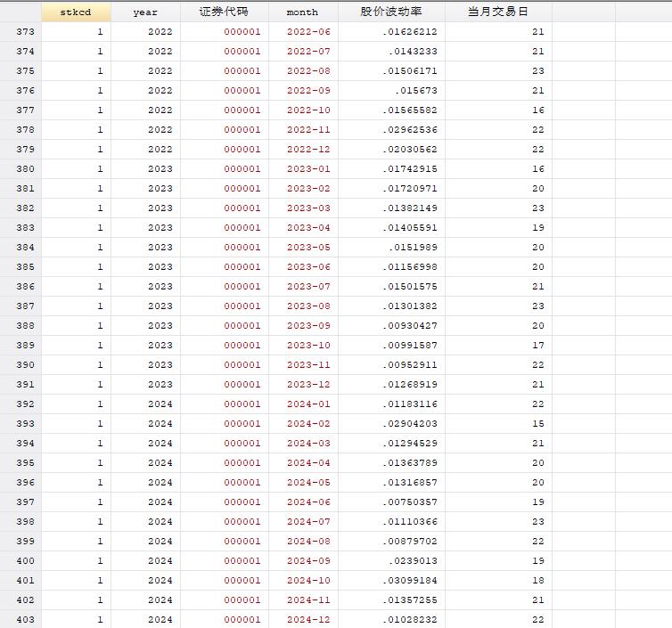Screen dimensions: 672x628
Task: Select the year column header
Action: point(145,12)
